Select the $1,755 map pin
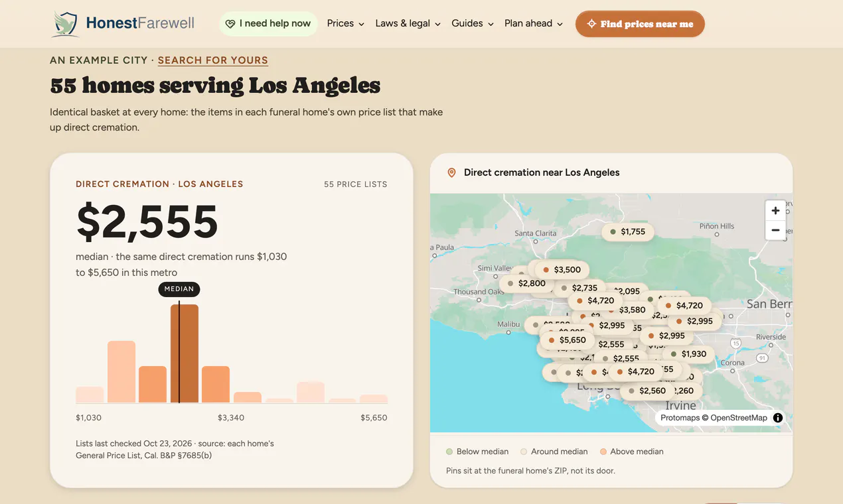The image size is (843, 504). 628,231
